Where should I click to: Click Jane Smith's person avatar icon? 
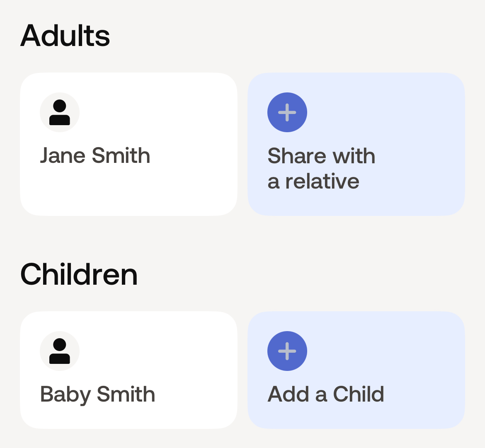click(x=60, y=112)
